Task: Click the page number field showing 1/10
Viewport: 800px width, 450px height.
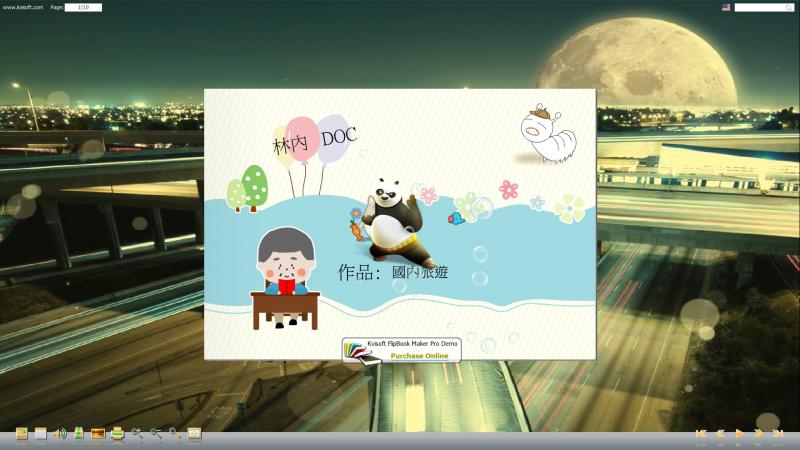Action: [83, 7]
